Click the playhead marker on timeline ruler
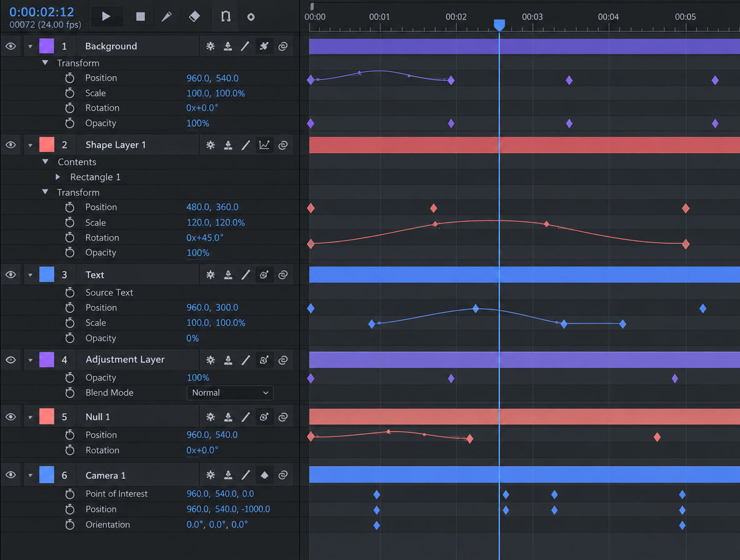This screenshot has width=740, height=560. (499, 24)
